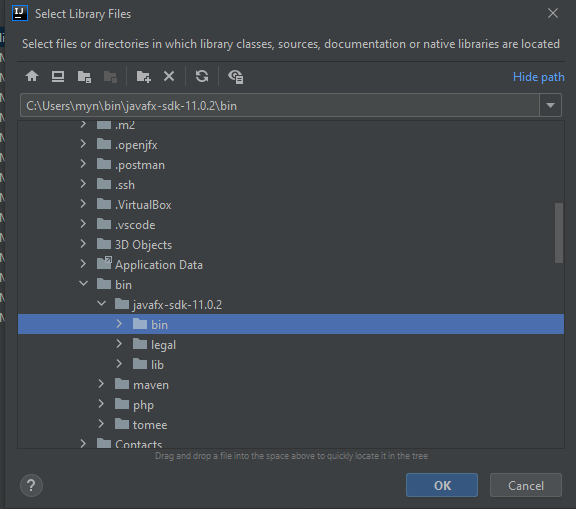The image size is (576, 509).
Task: Click into the path text field
Action: [x=280, y=106]
